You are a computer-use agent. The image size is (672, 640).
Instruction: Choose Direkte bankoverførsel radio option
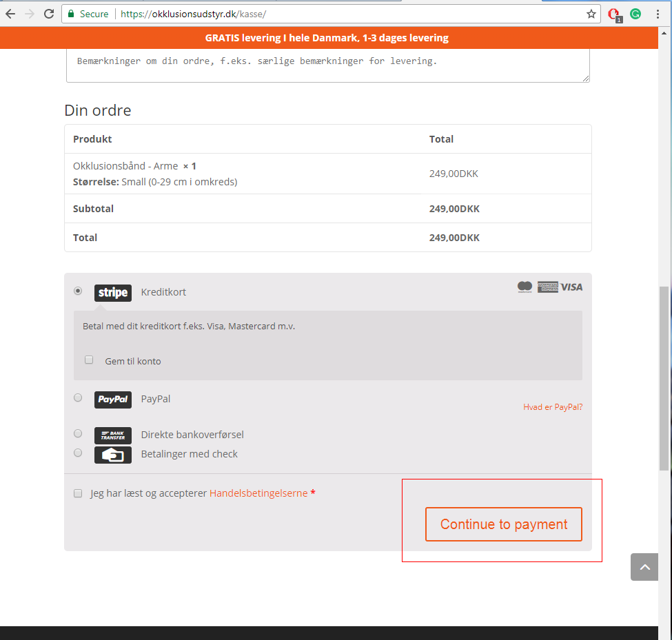[78, 433]
